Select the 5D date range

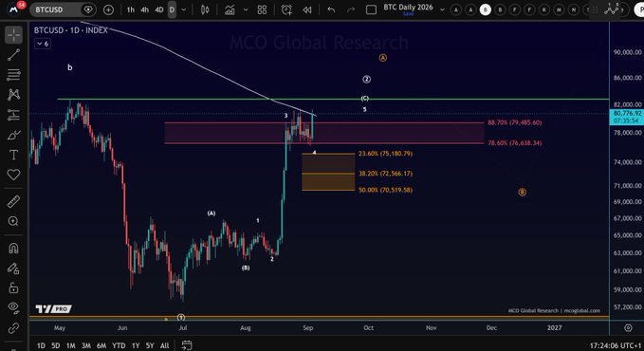(x=55, y=345)
